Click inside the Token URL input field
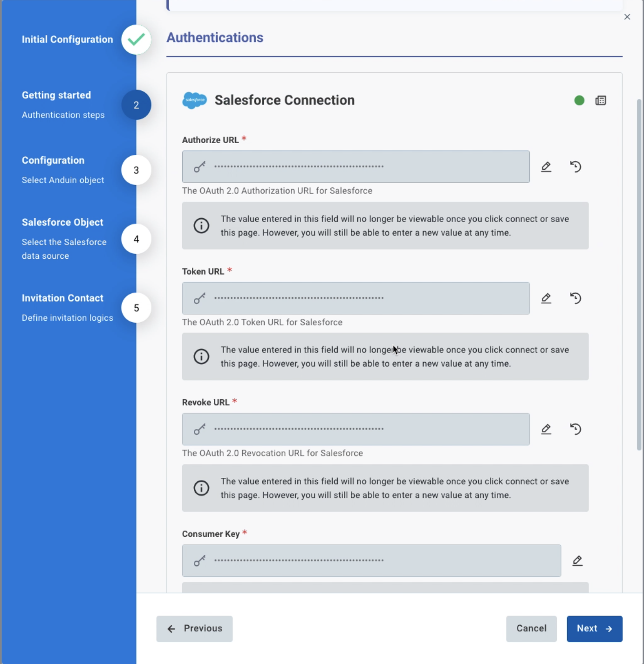The height and width of the screenshot is (664, 644). (x=356, y=298)
